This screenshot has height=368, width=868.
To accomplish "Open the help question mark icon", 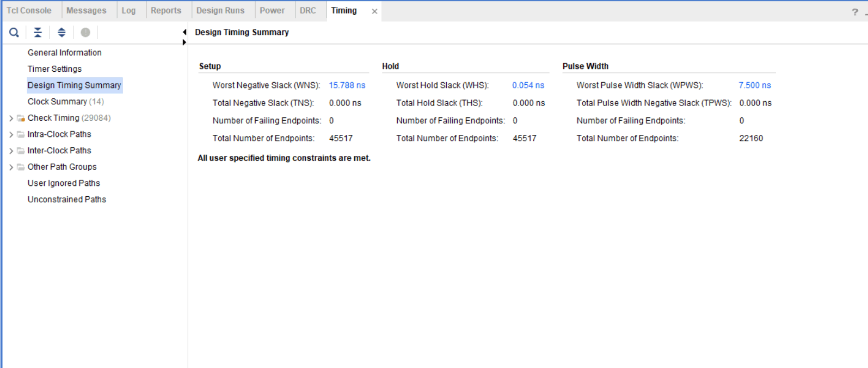I will click(x=855, y=12).
